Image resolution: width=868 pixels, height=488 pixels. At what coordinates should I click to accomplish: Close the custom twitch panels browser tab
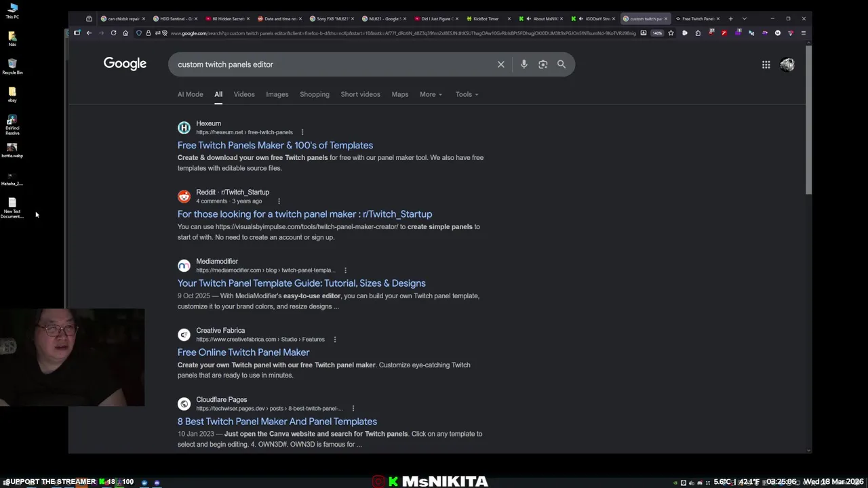[666, 18]
